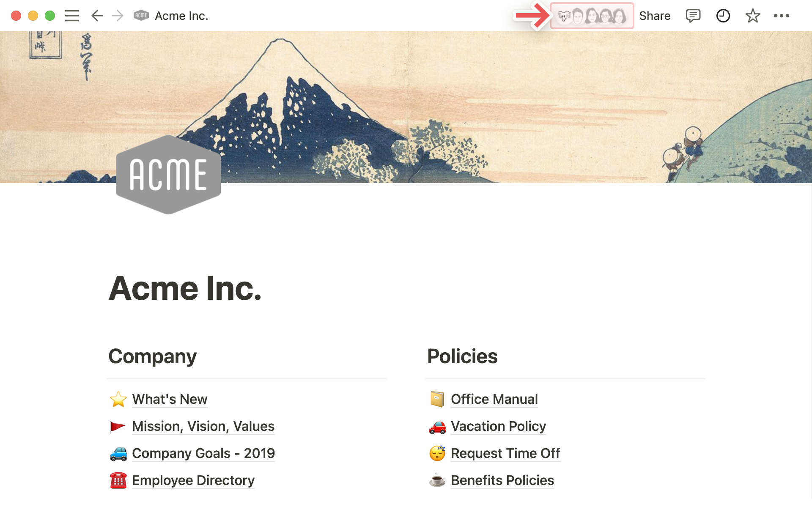Click the forward navigation arrow
This screenshot has height=507, width=812.
[117, 16]
